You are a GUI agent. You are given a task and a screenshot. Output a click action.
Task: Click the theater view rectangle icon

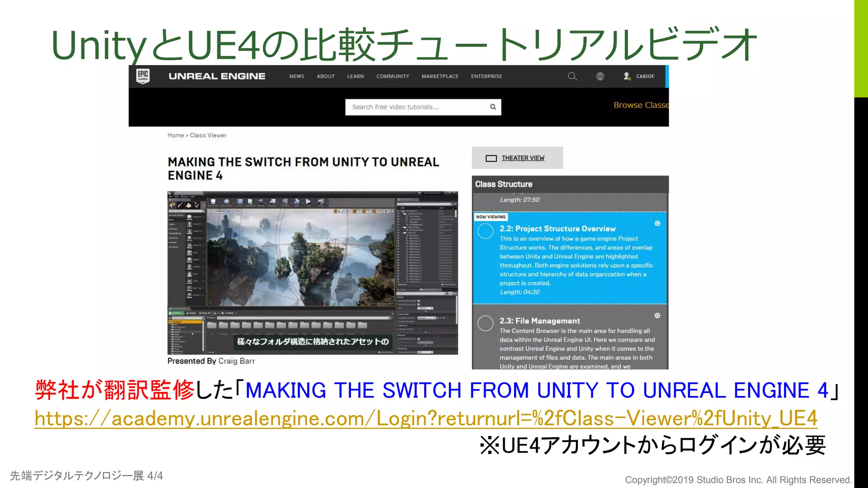491,158
